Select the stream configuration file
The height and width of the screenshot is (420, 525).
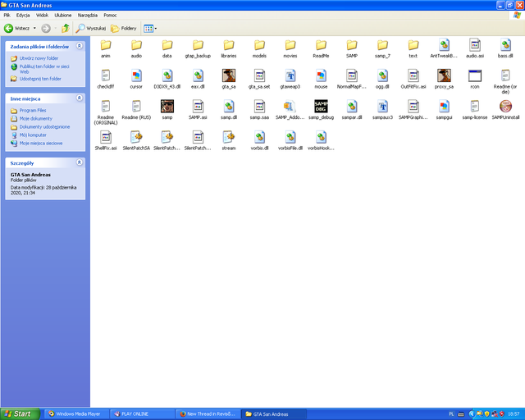pos(229,140)
